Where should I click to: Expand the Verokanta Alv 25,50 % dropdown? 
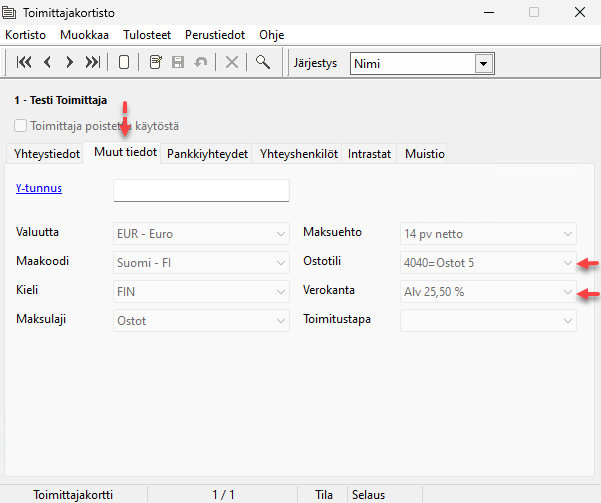coord(488,292)
